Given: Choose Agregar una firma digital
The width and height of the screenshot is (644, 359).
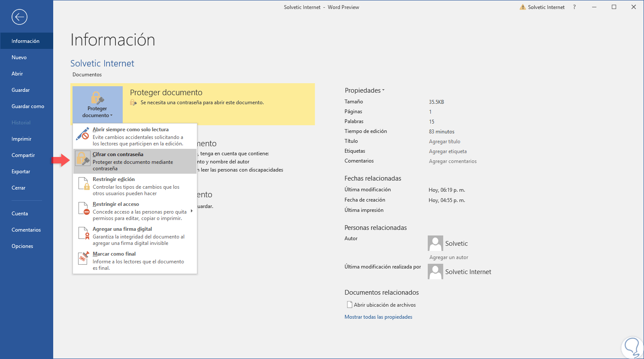Looking at the screenshot, I should tap(135, 236).
